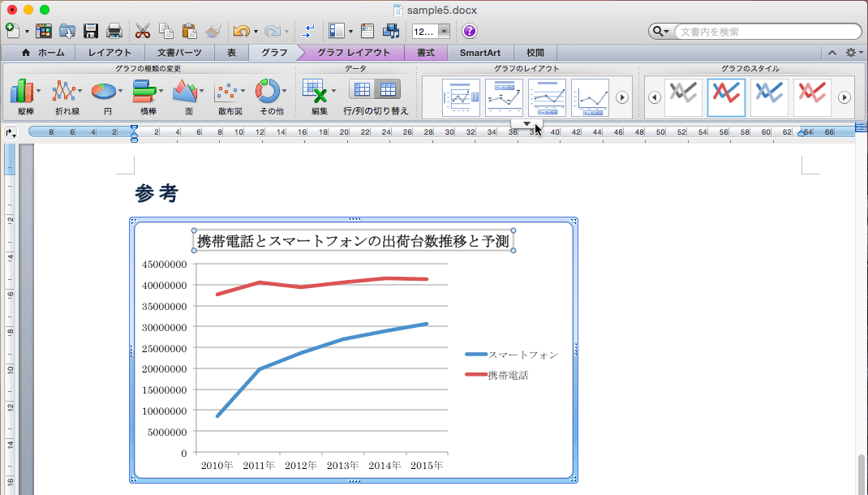Open the SmartArt tab
868x495 pixels.
point(480,53)
